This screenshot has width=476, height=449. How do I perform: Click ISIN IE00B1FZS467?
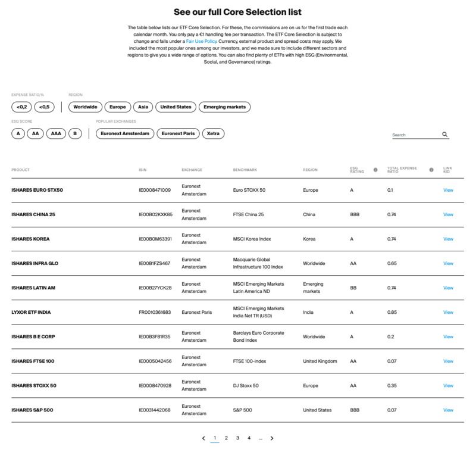click(x=155, y=263)
